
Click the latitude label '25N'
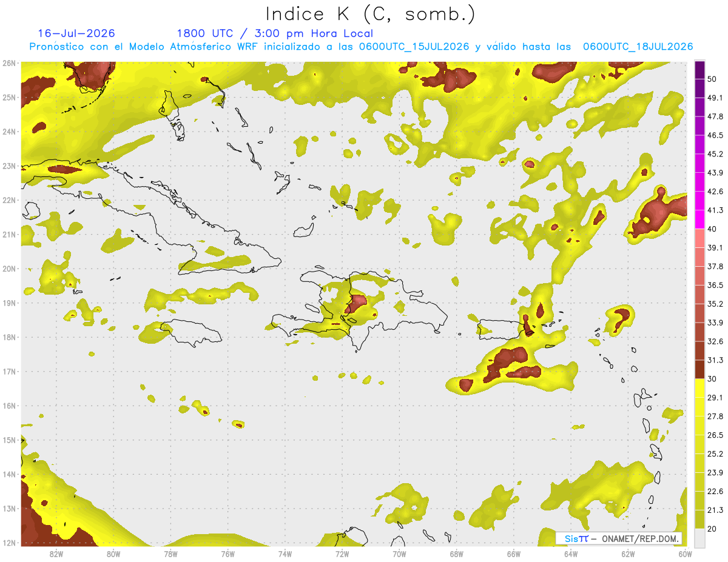pyautogui.click(x=9, y=98)
